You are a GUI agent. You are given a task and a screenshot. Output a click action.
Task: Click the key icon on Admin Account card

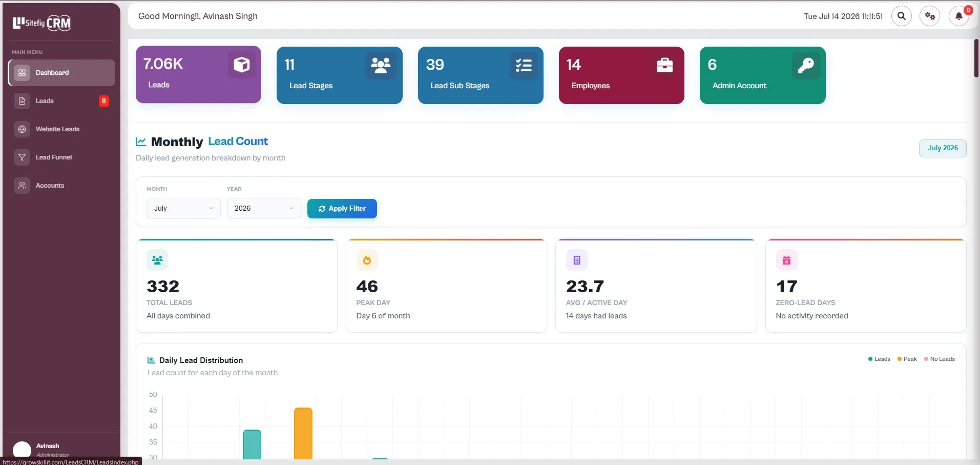pyautogui.click(x=806, y=65)
